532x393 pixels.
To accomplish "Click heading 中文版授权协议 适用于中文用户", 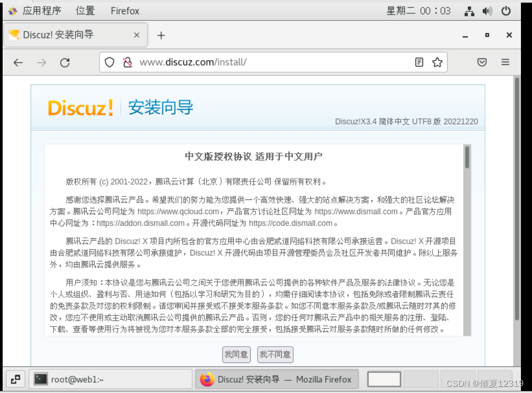I will point(253,157).
